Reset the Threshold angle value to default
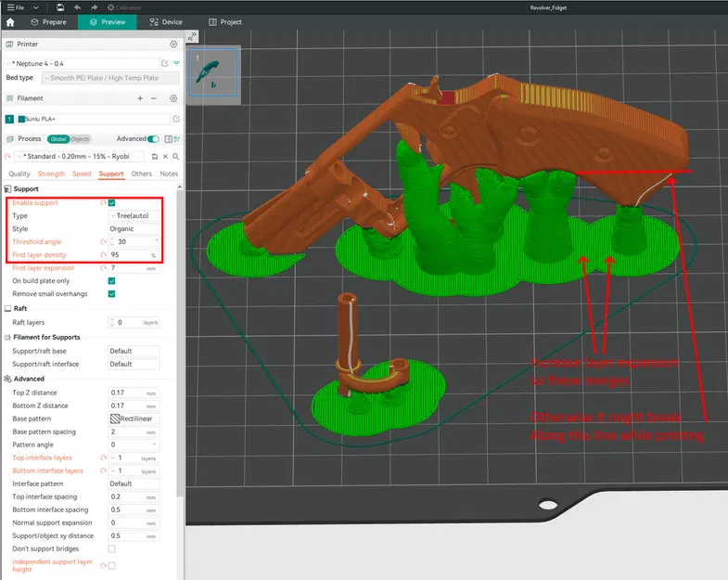This screenshot has height=580, width=728. tap(104, 241)
